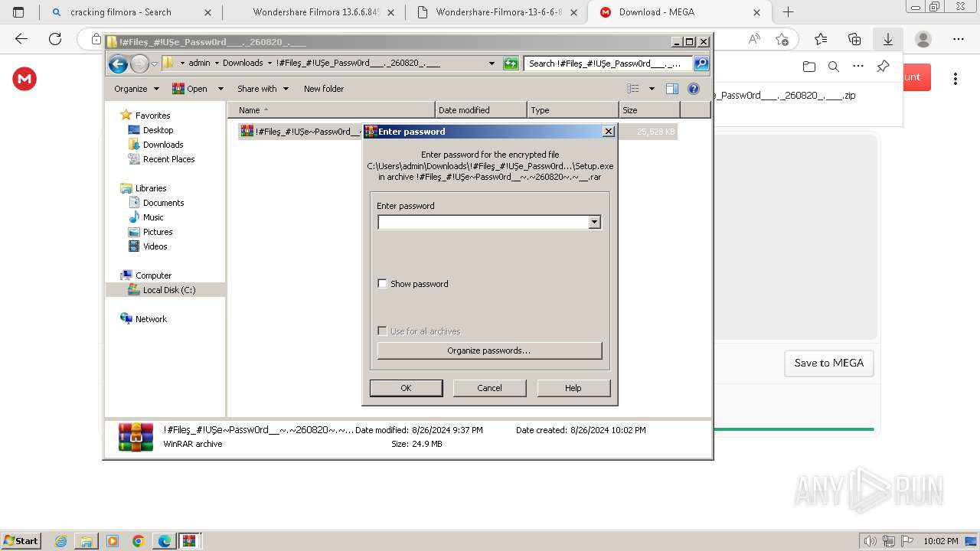This screenshot has width=980, height=551.
Task: Open Downloads in navigation pane
Action: [163, 145]
